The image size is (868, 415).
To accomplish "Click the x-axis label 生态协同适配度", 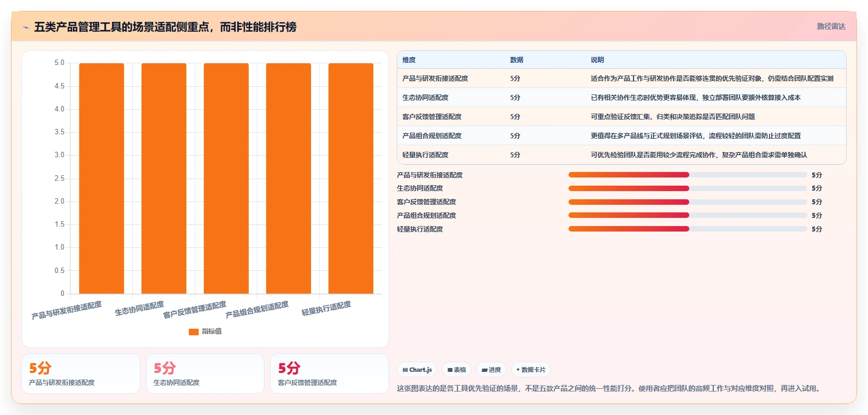I will coord(139,309).
